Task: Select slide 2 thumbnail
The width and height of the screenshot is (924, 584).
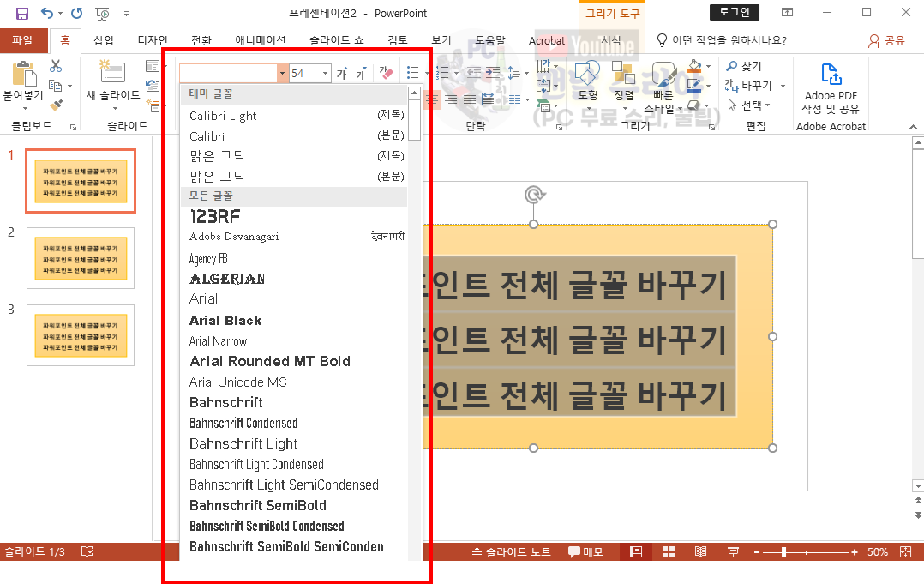Action: click(81, 258)
